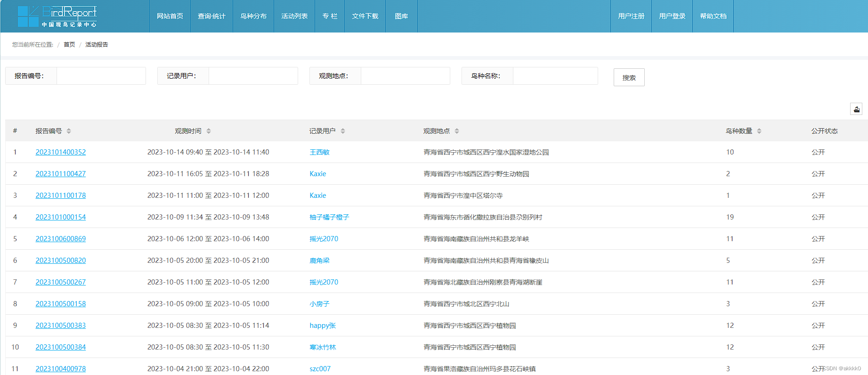The image size is (868, 375).
Task: Click the 报告编号 input field
Action: pyautogui.click(x=101, y=76)
